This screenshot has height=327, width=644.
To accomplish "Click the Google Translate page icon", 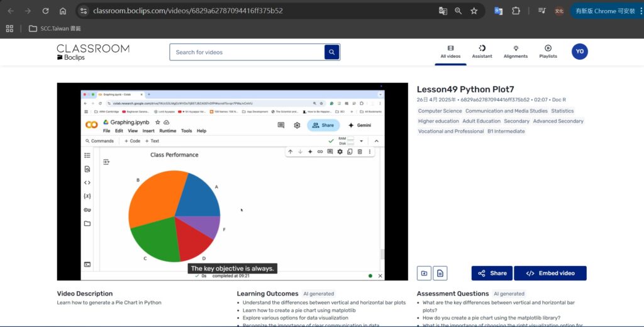I will tap(443, 11).
